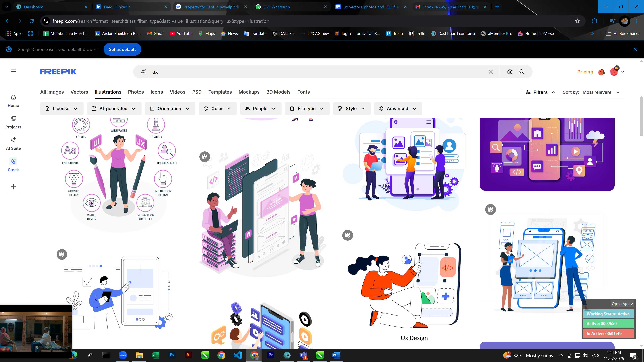Click Open App in tracker widget
The width and height of the screenshot is (644, 362).
(622, 304)
